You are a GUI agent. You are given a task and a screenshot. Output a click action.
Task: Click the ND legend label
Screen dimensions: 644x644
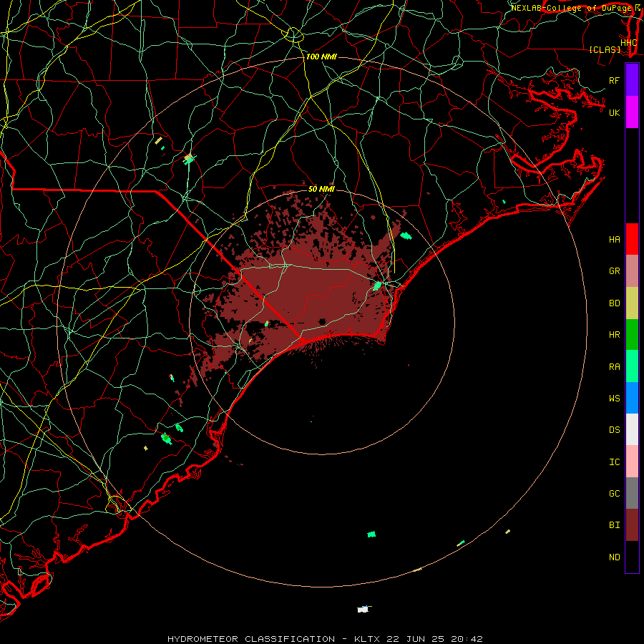(614, 557)
